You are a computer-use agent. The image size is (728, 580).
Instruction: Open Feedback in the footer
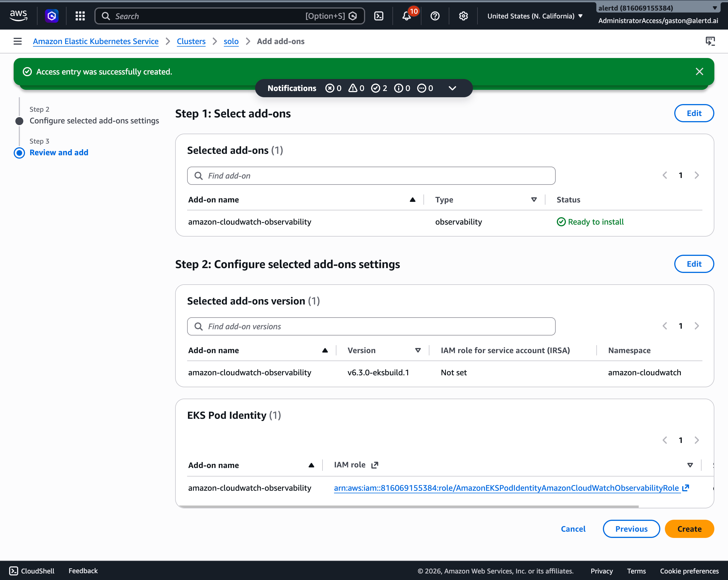click(x=83, y=571)
